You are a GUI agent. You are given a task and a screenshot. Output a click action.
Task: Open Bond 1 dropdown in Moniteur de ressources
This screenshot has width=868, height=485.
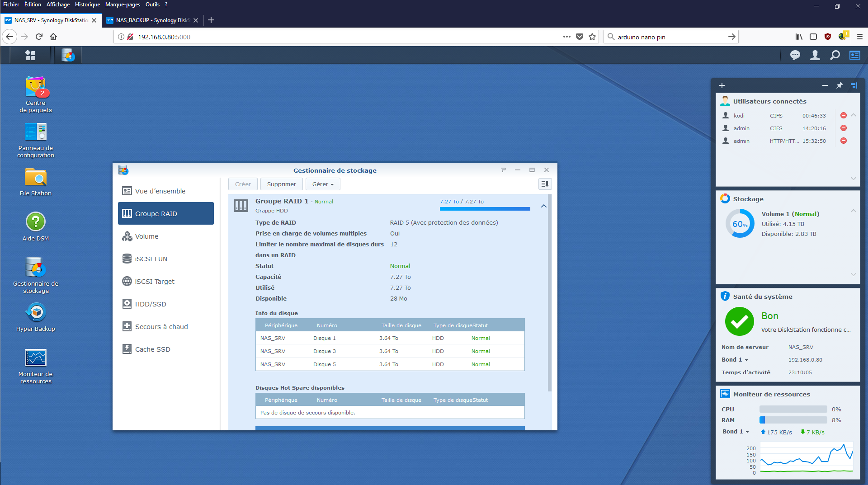click(x=736, y=432)
